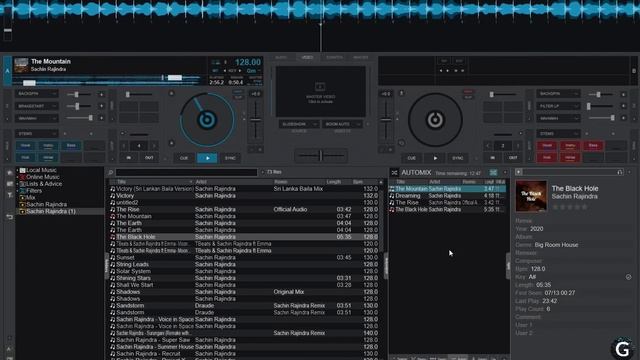Set loop OUT point on right deck

tap(513, 158)
